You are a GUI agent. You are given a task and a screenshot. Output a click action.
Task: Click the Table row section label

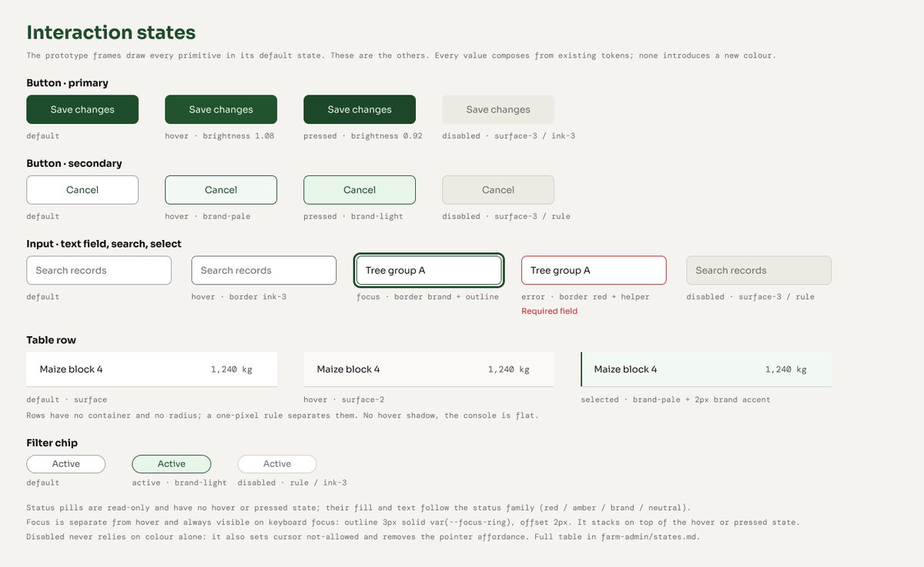point(51,340)
